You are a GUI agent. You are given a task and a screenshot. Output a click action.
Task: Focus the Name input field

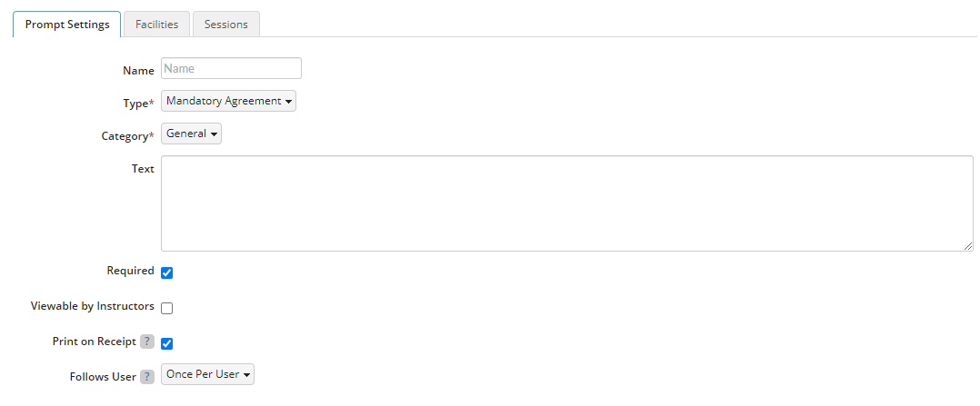point(231,69)
